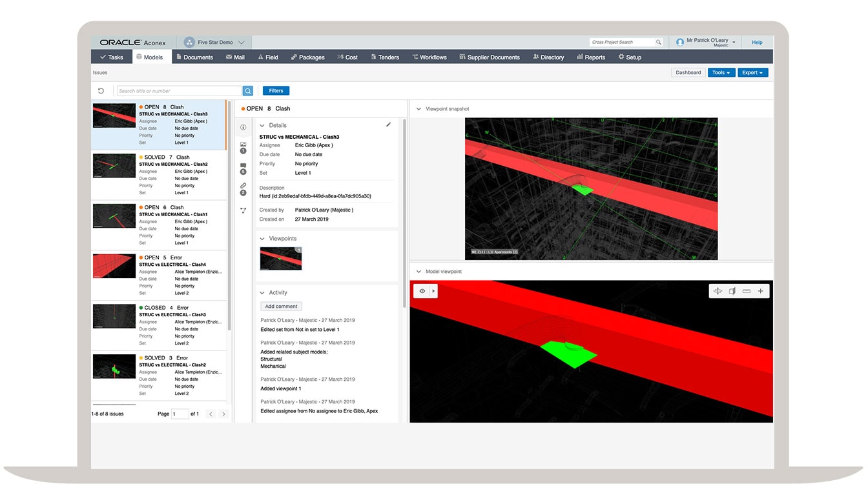Click the refresh icon beside the search box
Viewport: 868px width, 493px height.
tap(101, 91)
